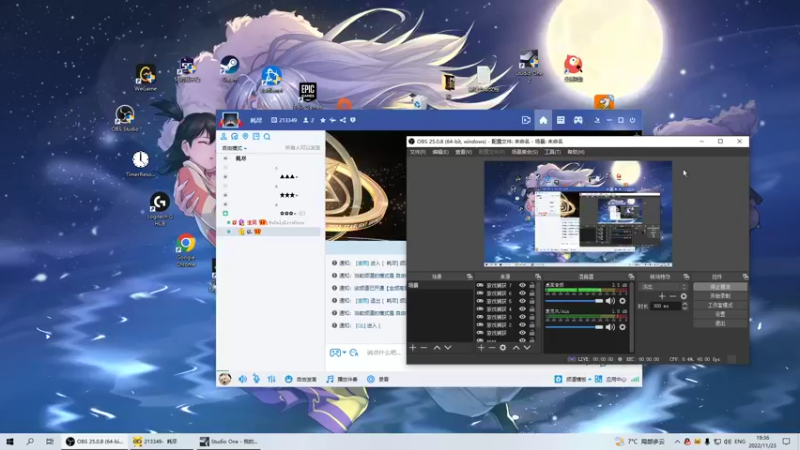Click the start recording button in OBS
Viewport: 800px width, 450px height.
tap(720, 296)
